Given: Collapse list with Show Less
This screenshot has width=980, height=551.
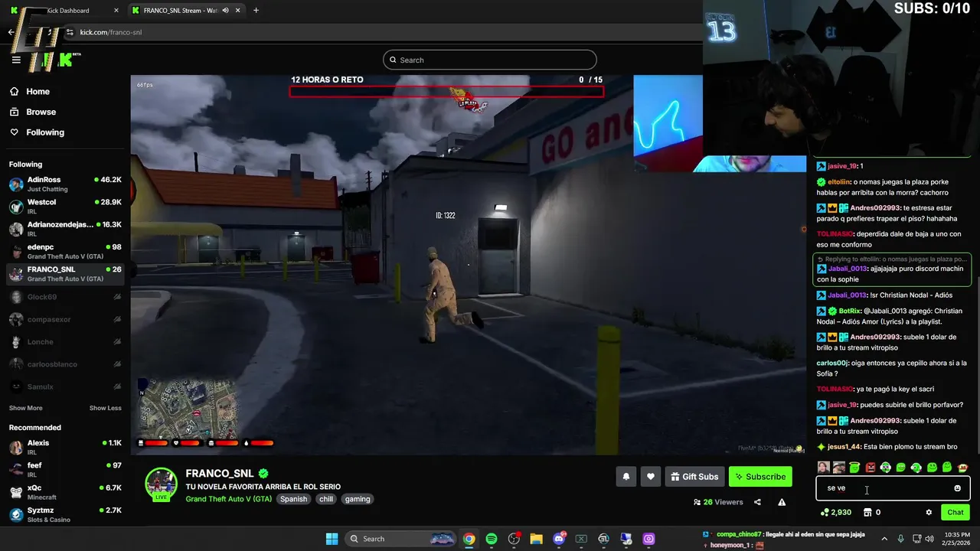Looking at the screenshot, I should point(105,408).
